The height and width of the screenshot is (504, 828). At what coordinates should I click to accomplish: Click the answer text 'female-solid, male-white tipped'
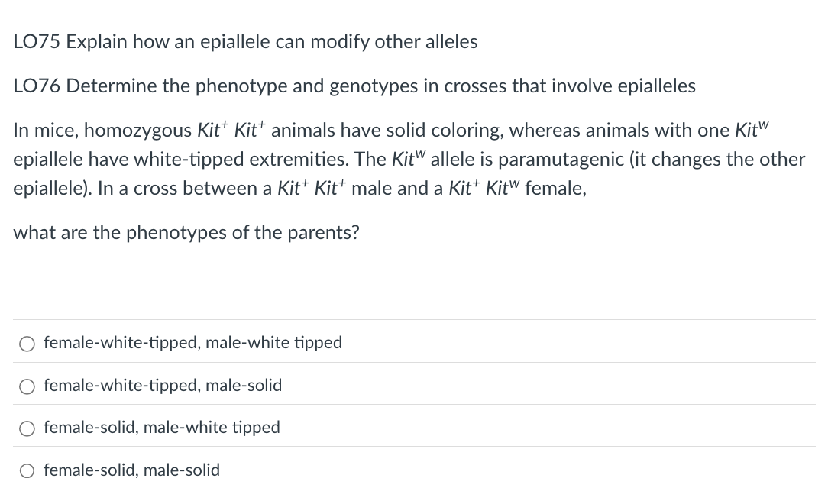(161, 428)
